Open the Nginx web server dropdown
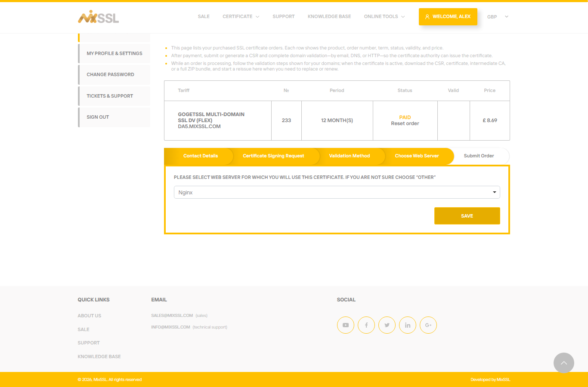This screenshot has height=387, width=588. point(337,192)
